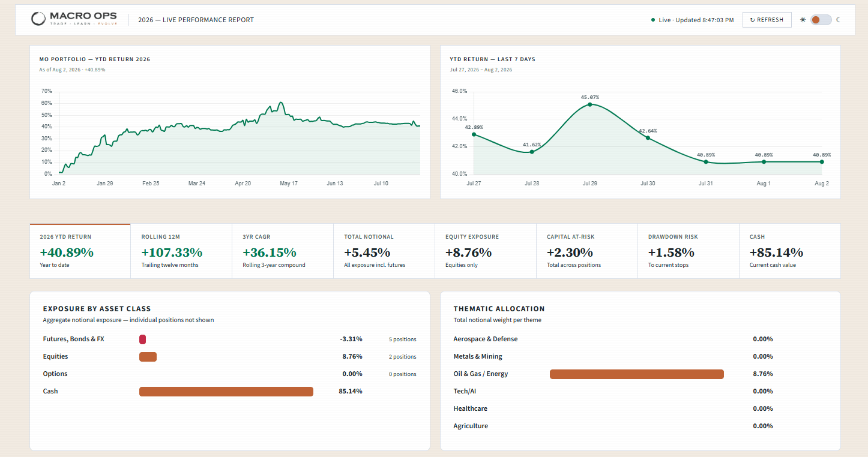Click the sun light-mode icon
The width and height of the screenshot is (868, 457).
pyautogui.click(x=803, y=20)
